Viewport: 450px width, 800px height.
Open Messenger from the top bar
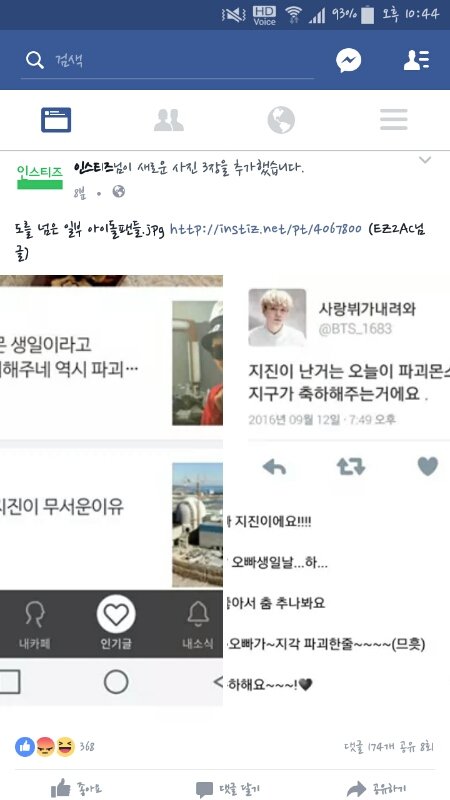point(348,61)
